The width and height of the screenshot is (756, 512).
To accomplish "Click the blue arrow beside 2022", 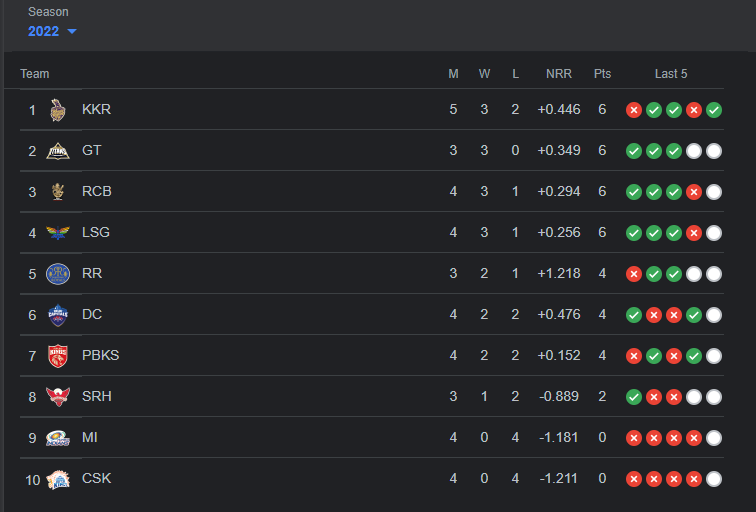I will point(72,32).
